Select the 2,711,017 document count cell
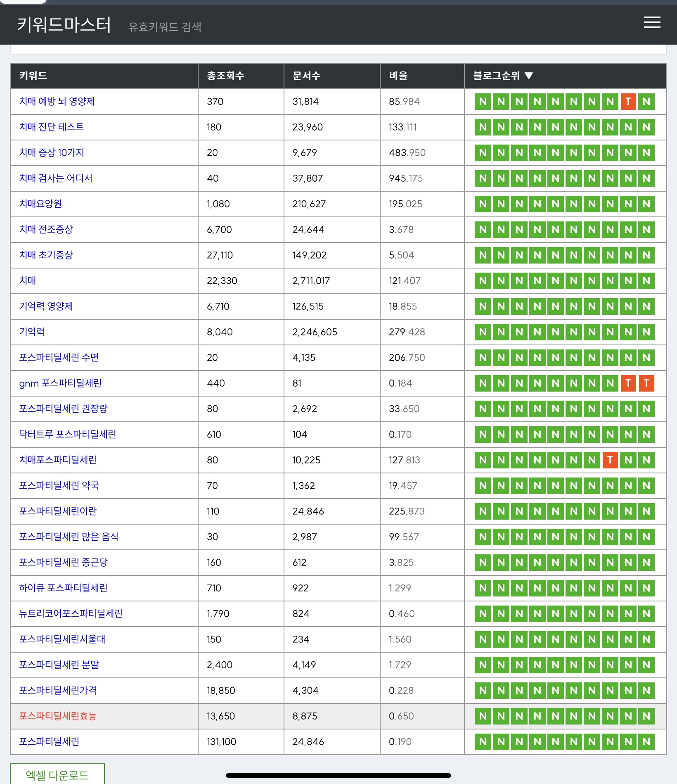The height and width of the screenshot is (784, 677). tap(332, 280)
